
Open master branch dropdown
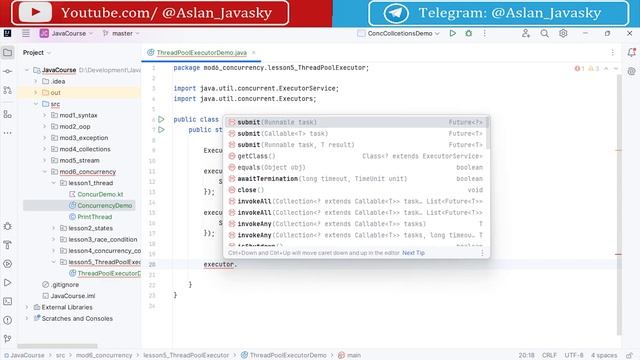point(121,33)
